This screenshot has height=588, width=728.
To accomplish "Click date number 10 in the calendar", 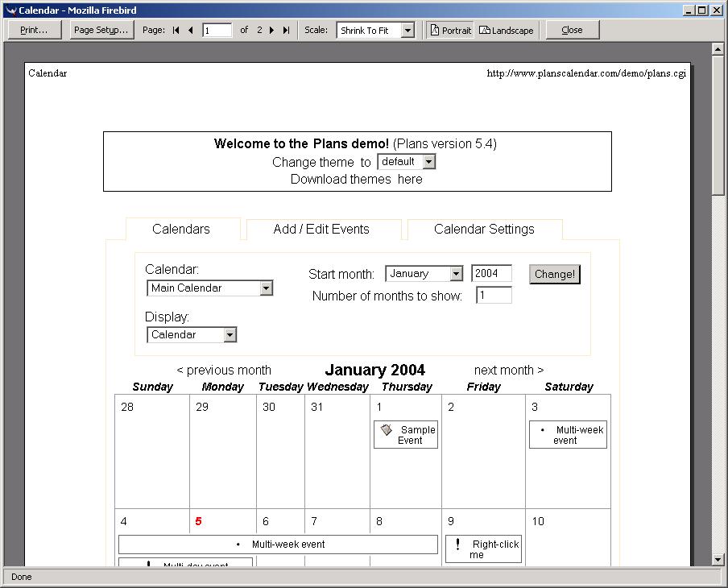I will tap(538, 521).
